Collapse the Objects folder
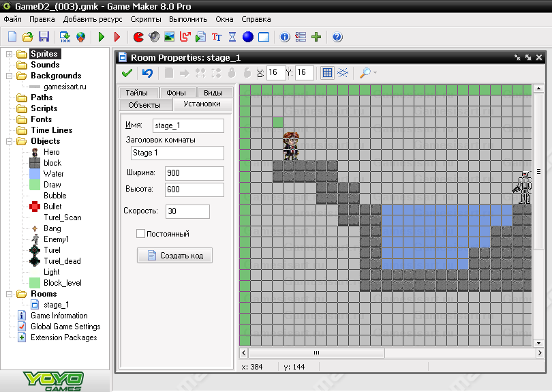This screenshot has width=552, height=392. (9, 141)
